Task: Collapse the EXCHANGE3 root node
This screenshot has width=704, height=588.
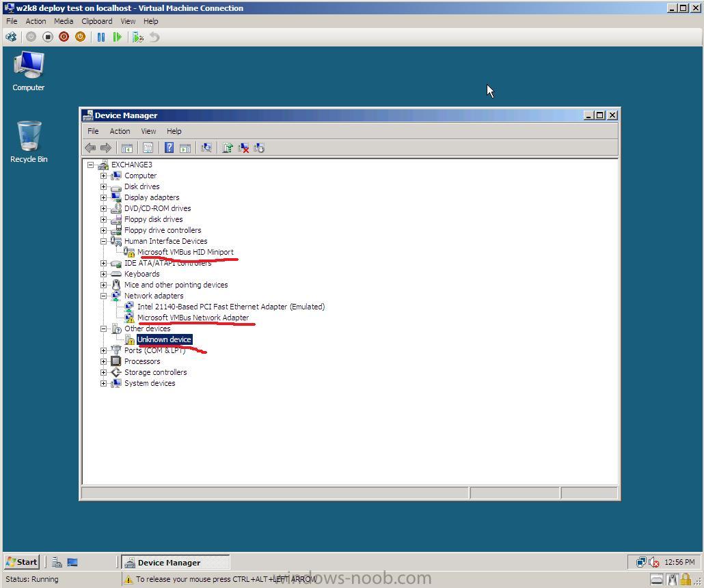Action: pyautogui.click(x=91, y=165)
